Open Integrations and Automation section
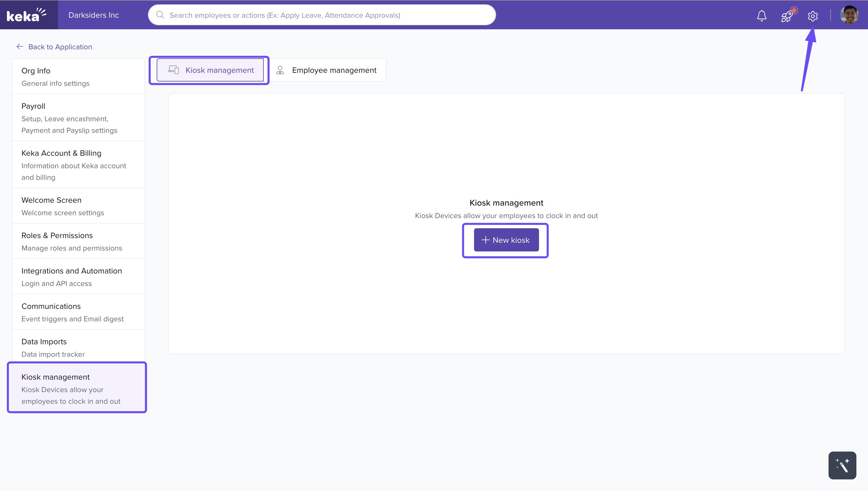This screenshot has width=868, height=491. (x=78, y=276)
